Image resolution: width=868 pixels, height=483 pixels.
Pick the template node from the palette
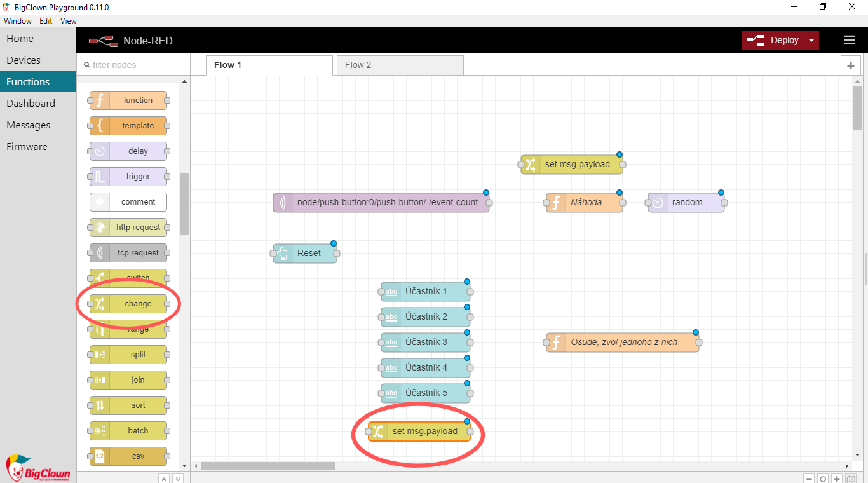tap(128, 126)
